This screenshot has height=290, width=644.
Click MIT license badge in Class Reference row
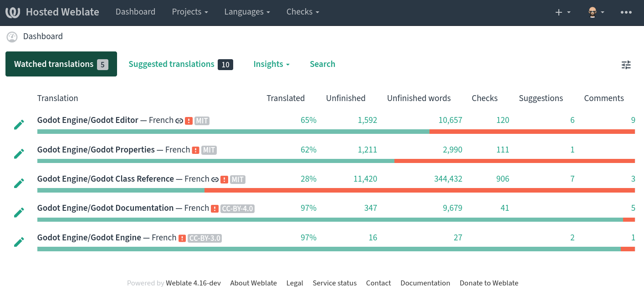(x=237, y=179)
